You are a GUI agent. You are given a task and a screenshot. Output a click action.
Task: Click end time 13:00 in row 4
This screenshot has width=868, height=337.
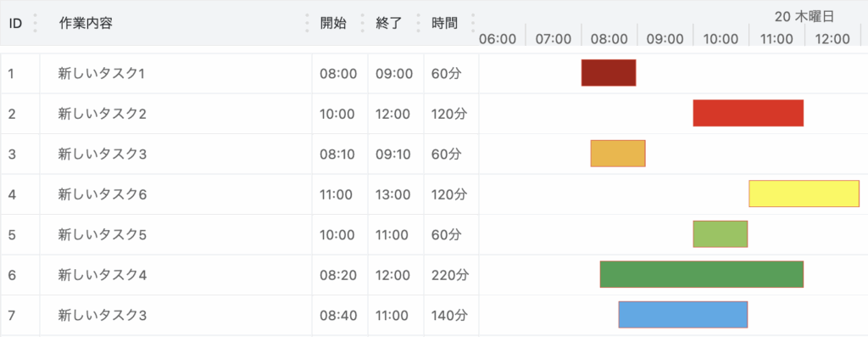click(393, 194)
